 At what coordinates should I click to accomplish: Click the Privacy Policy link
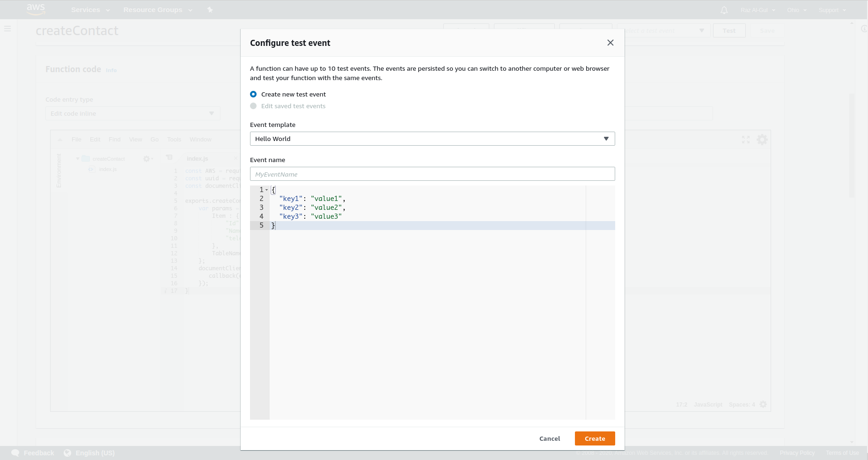(x=796, y=453)
